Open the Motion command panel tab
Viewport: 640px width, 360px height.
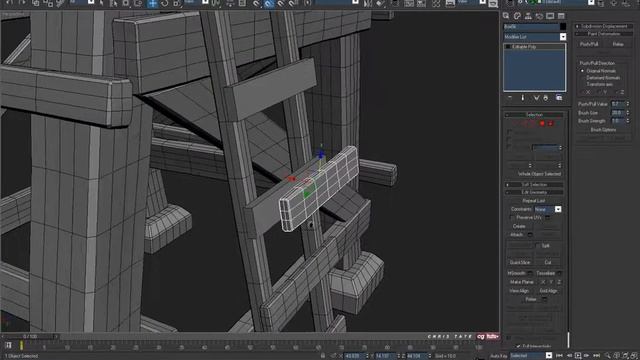539,16
